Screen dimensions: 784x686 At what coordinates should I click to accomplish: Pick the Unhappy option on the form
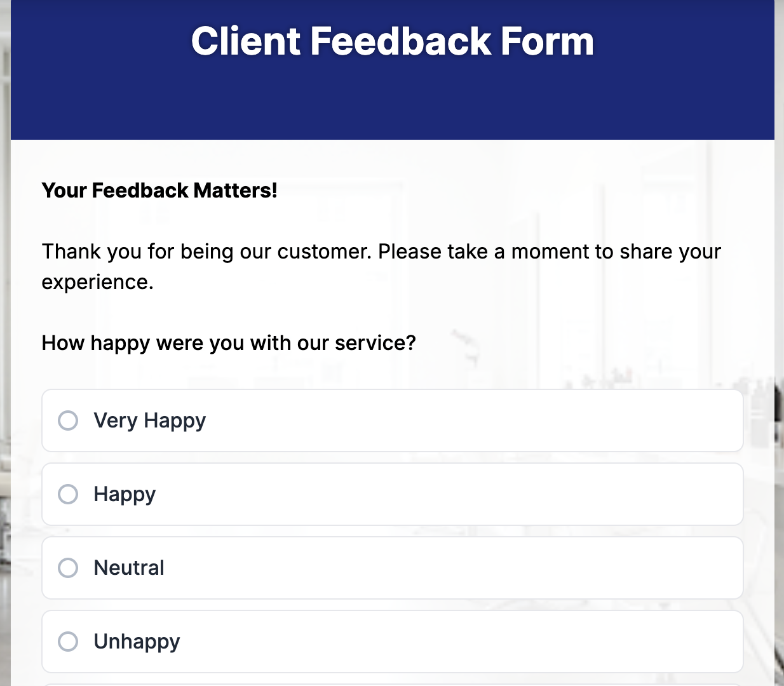[x=254, y=642]
